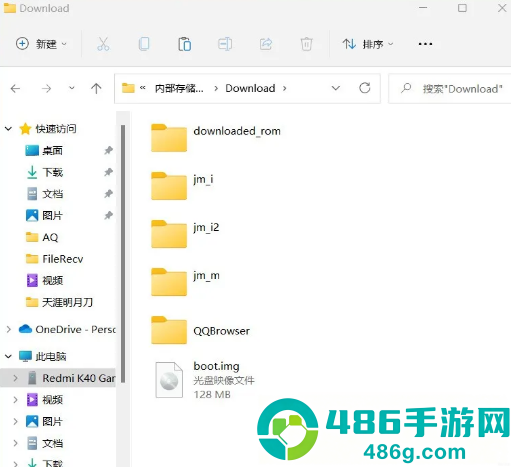Click the pin icon beside 下载
This screenshot has width=511, height=467.
point(108,172)
